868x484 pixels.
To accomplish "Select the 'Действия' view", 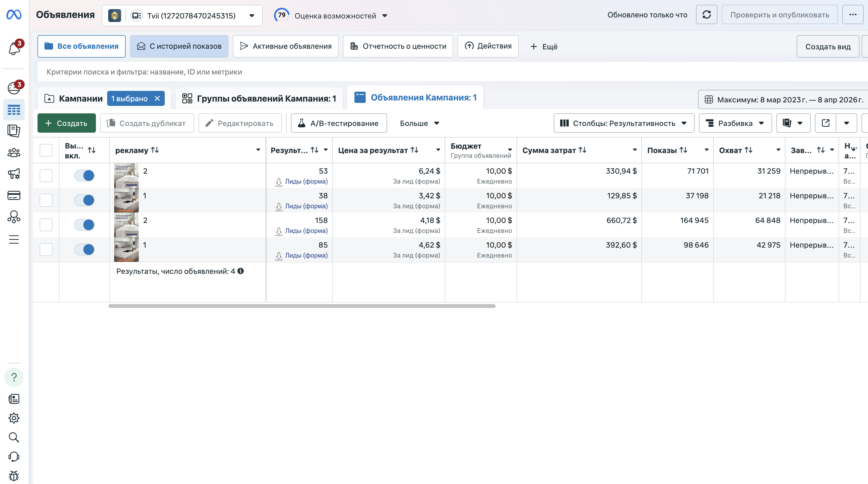I will click(488, 46).
